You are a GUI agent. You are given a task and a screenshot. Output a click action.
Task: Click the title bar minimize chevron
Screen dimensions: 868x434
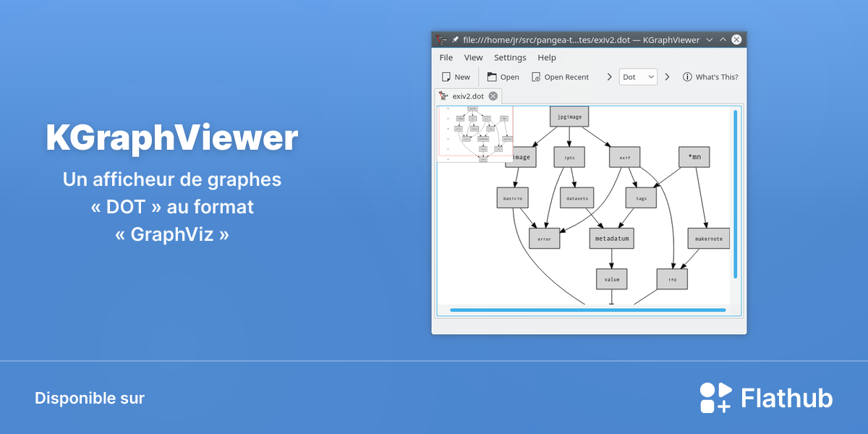[x=709, y=40]
